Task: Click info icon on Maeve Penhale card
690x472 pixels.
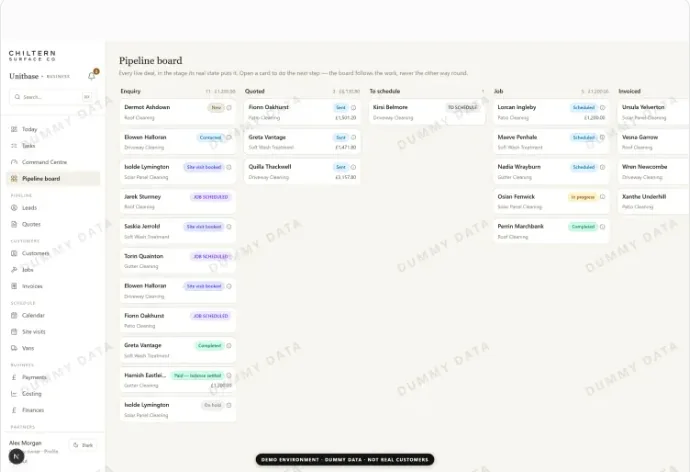Action: point(602,137)
